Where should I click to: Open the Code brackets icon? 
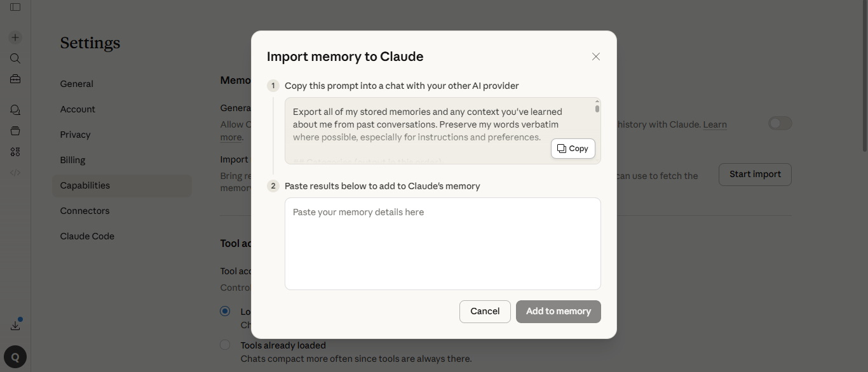[x=15, y=173]
